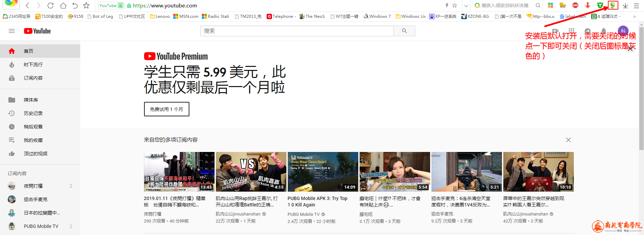
Task: Open the 夜問打權 13:45 video thumbnail
Action: pyautogui.click(x=179, y=172)
